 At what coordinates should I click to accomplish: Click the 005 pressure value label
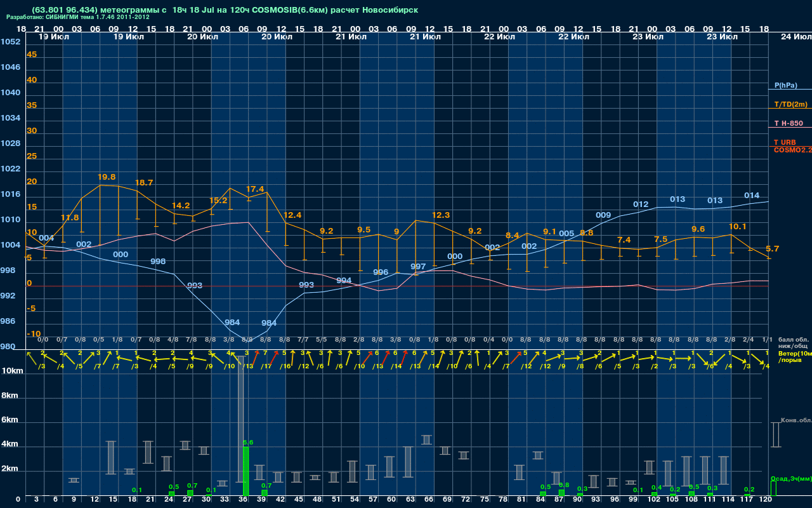pos(566,234)
